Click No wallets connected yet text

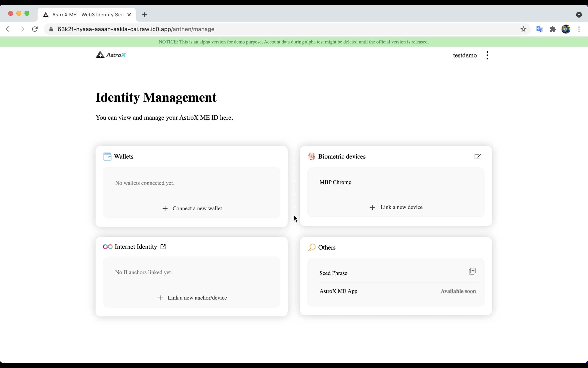[x=145, y=183]
